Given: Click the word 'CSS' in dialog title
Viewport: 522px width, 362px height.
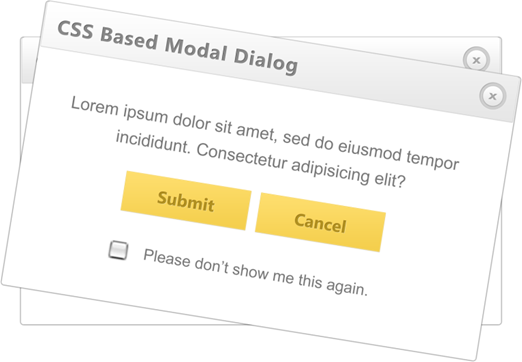Looking at the screenshot, I should (75, 30).
